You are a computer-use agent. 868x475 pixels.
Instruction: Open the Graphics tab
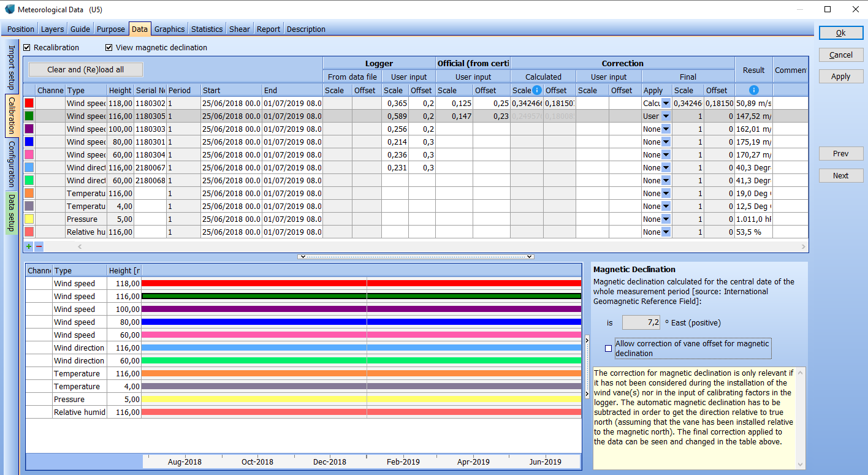click(x=169, y=29)
